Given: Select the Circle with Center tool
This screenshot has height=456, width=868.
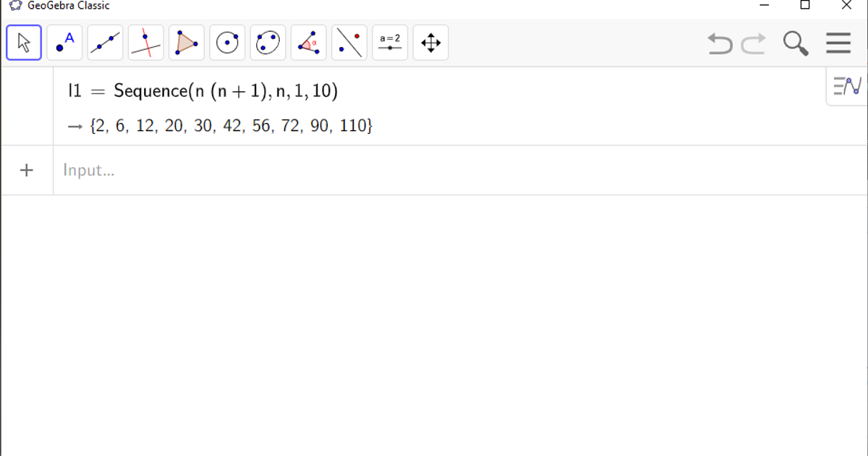Looking at the screenshot, I should coord(226,42).
